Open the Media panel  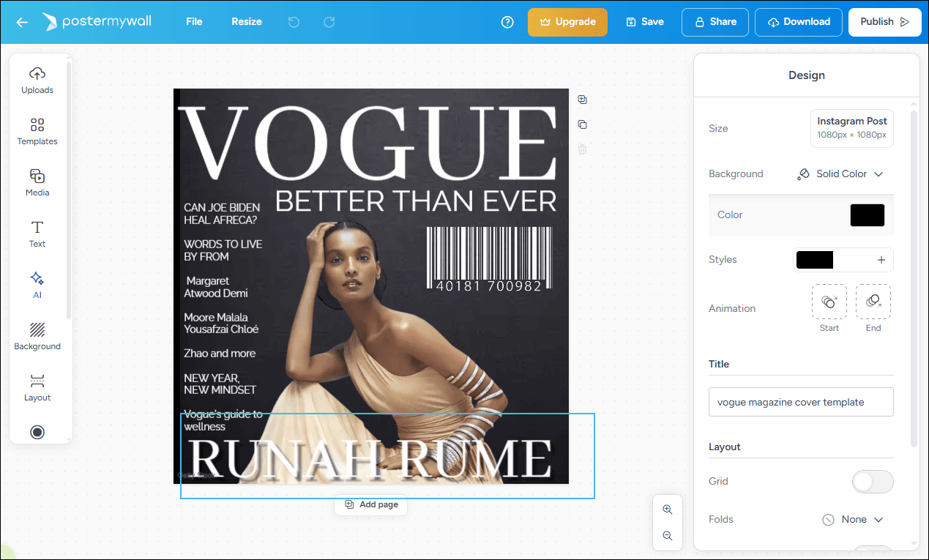point(37,182)
